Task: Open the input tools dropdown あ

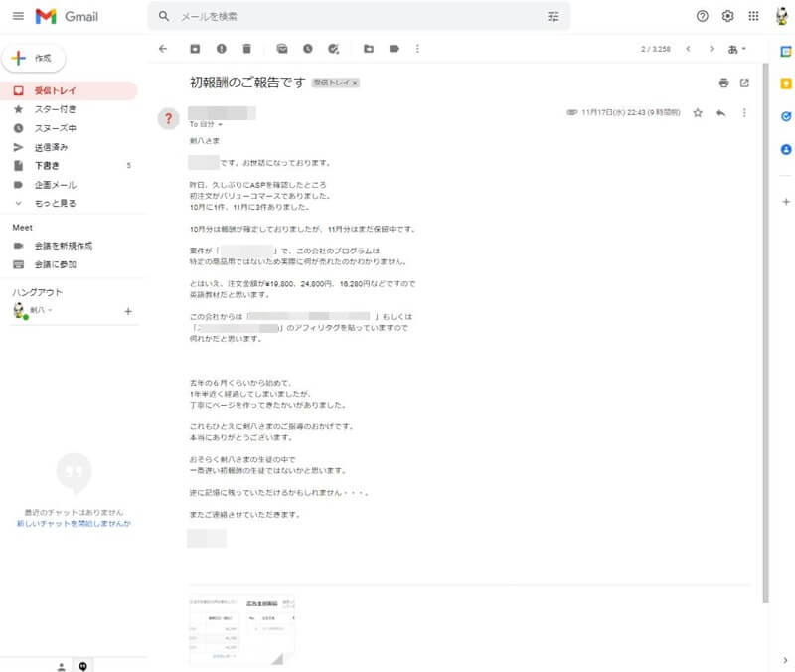Action: [737, 48]
